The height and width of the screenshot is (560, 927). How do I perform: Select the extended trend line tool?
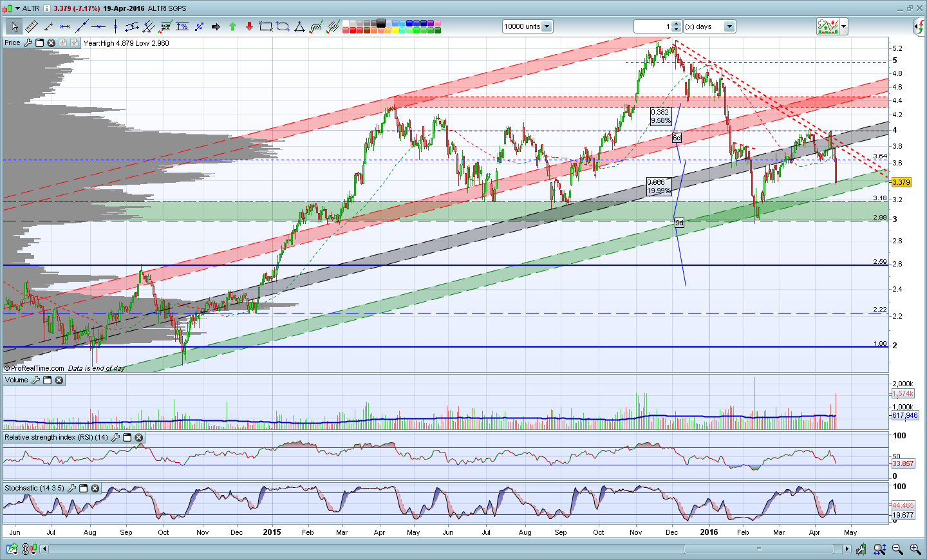[x=82, y=26]
